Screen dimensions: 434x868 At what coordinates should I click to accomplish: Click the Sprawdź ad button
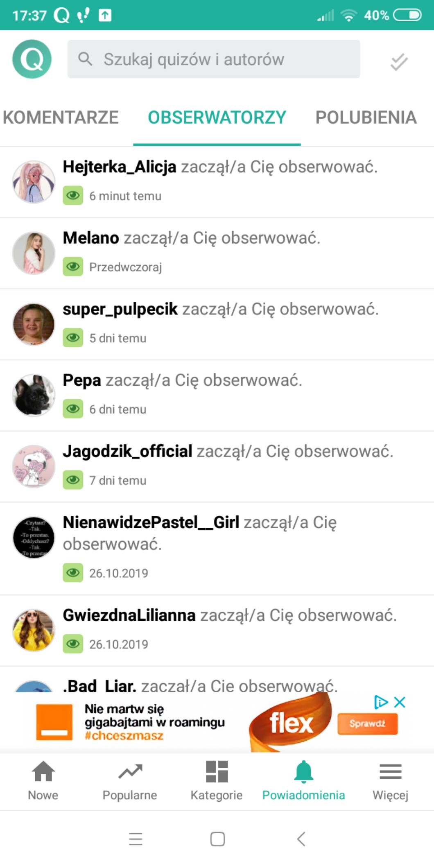[368, 723]
